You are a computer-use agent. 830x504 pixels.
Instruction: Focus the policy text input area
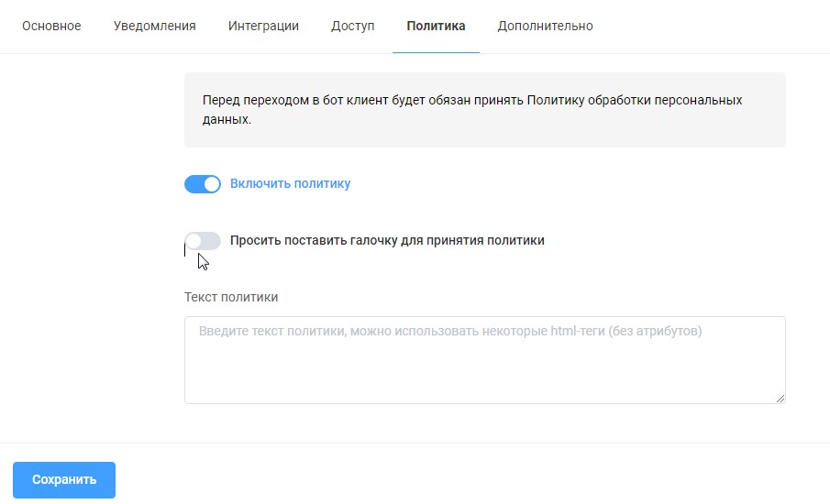click(x=484, y=367)
